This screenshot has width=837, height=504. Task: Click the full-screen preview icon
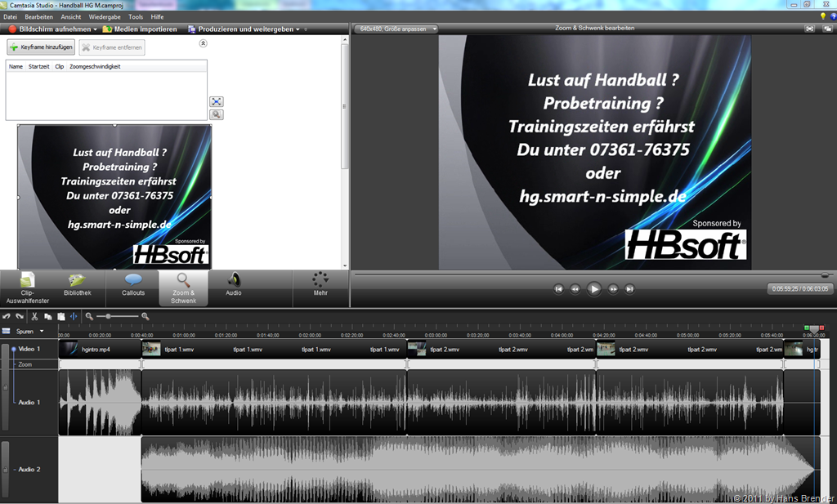809,29
